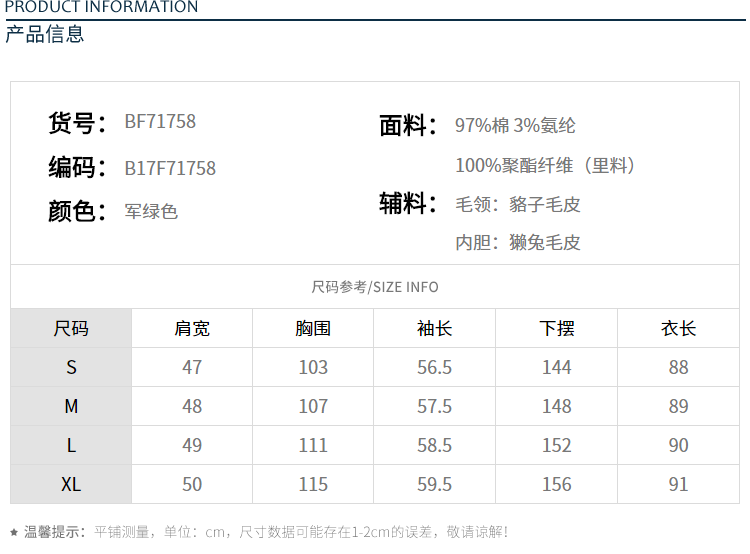Click chest value 103
Viewport: 750px width, 554px height.
click(313, 367)
